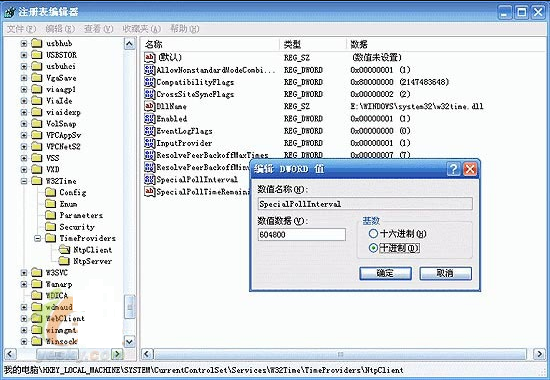The height and width of the screenshot is (380, 550).
Task: Click the SpecialPollInterval DWORD value icon
Action: pyautogui.click(x=149, y=179)
